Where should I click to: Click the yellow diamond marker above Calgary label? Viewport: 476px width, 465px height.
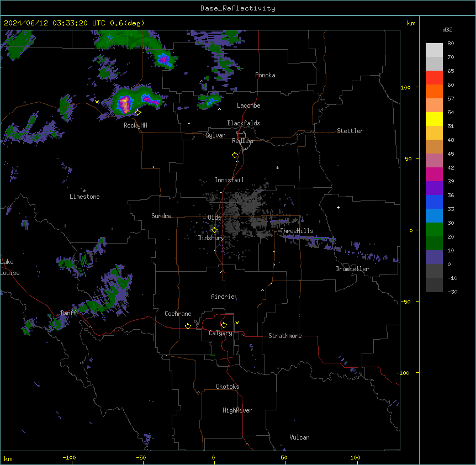pos(224,325)
